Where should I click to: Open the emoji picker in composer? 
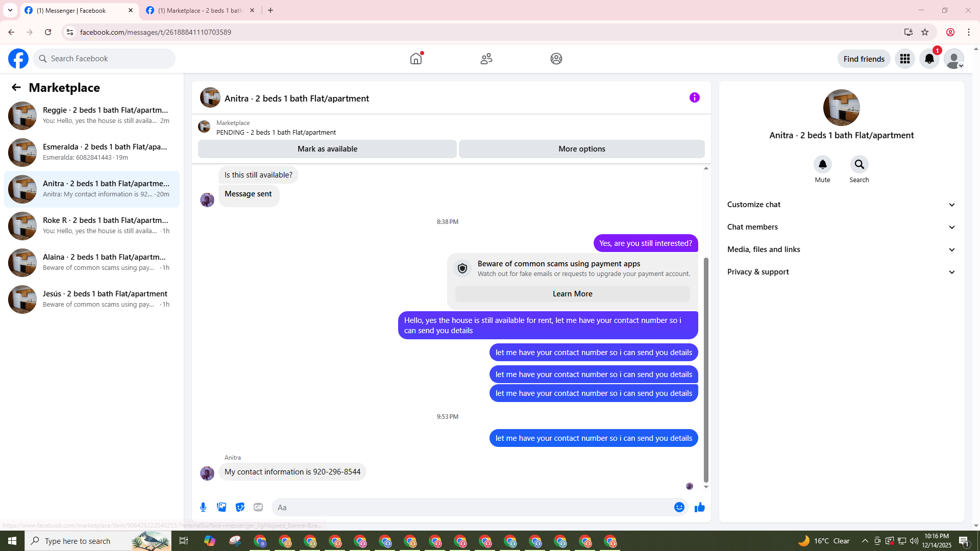(x=679, y=507)
